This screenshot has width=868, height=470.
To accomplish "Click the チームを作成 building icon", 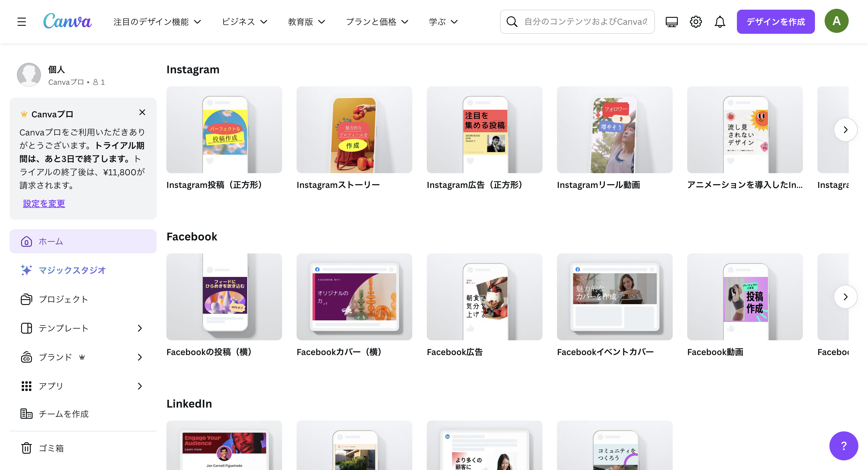I will click(26, 414).
